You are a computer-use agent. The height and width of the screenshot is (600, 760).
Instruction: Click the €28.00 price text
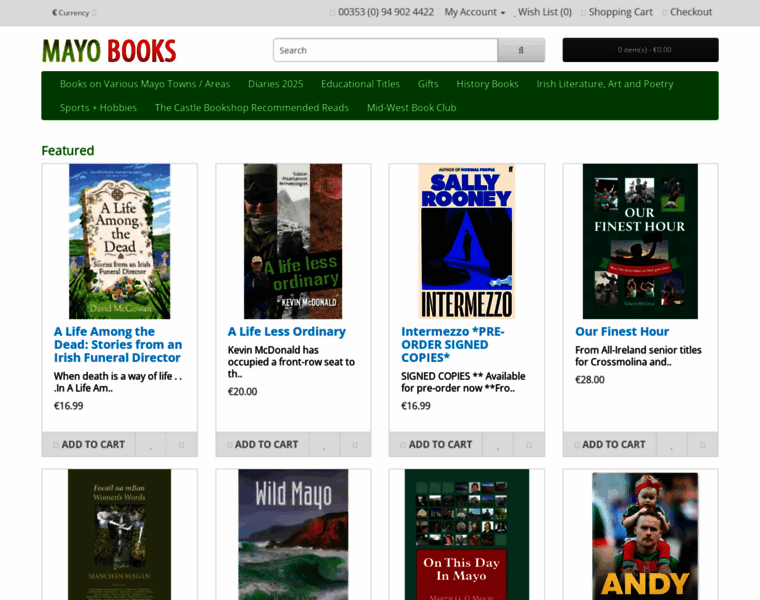pos(590,379)
